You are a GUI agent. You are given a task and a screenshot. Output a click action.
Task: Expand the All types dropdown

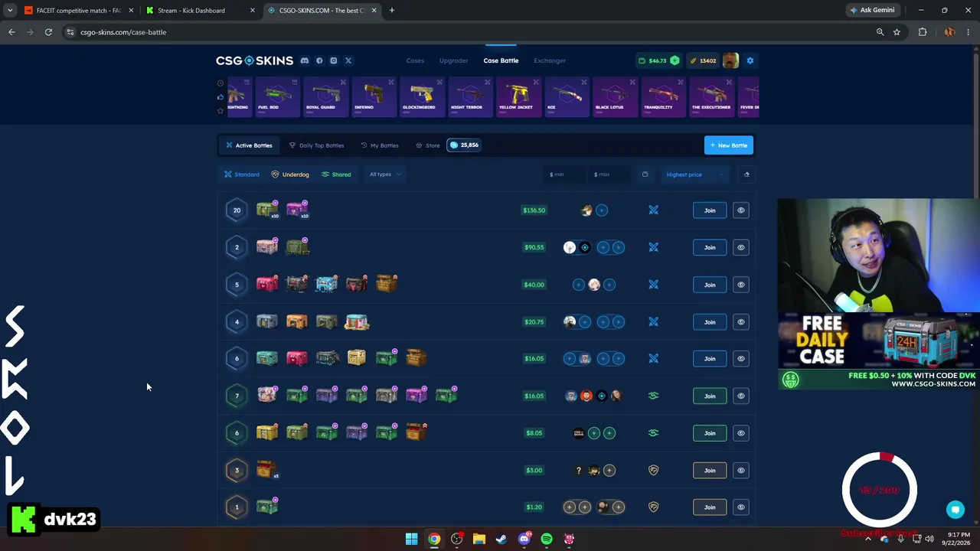tap(385, 174)
